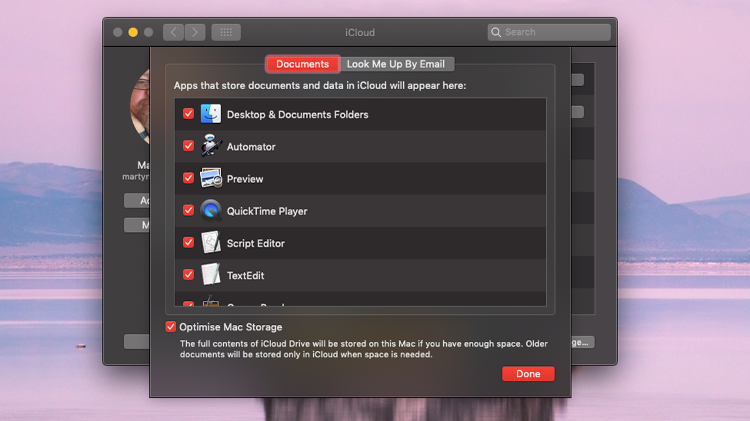The width and height of the screenshot is (750, 421).
Task: Select the Desktop & Documents Folders row text
Action: pyautogui.click(x=298, y=115)
